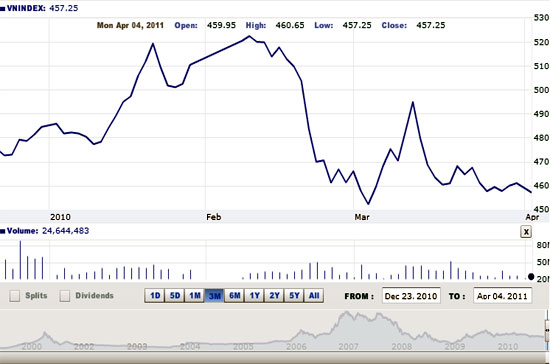This screenshot has width=550, height=364.
Task: Click the Feb axis label
Action: (x=214, y=217)
